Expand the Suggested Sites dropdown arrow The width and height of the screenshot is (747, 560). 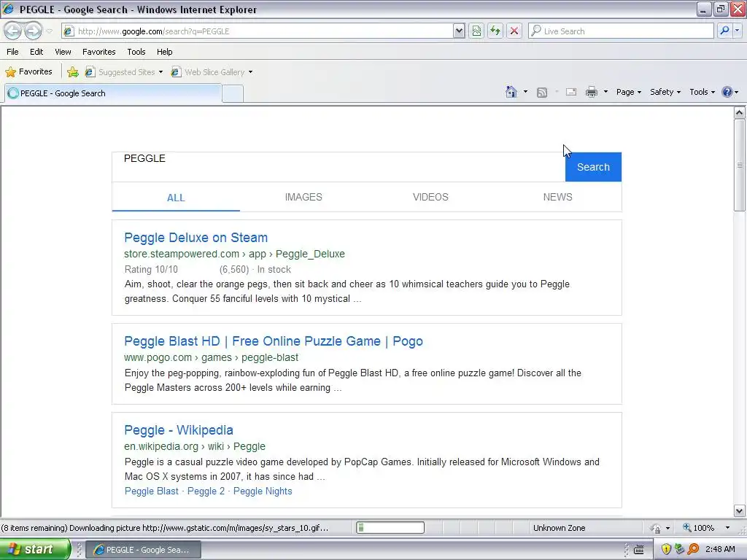[161, 72]
